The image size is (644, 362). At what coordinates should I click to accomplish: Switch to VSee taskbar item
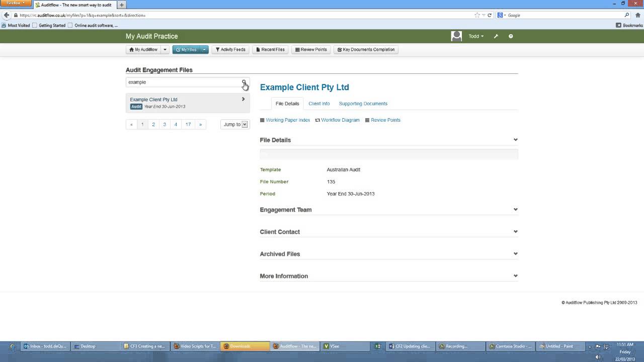pos(345,346)
